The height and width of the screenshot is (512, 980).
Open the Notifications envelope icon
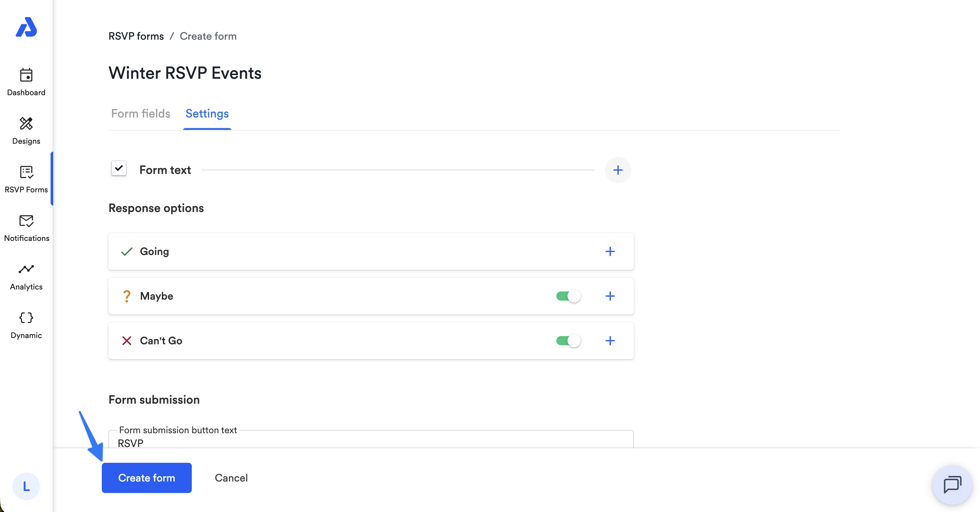click(x=26, y=221)
